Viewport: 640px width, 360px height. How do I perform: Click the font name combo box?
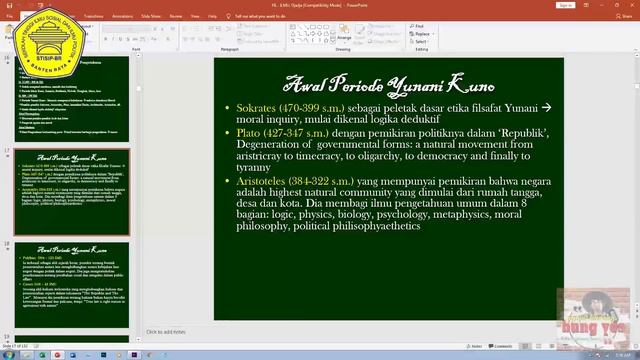[127, 29]
